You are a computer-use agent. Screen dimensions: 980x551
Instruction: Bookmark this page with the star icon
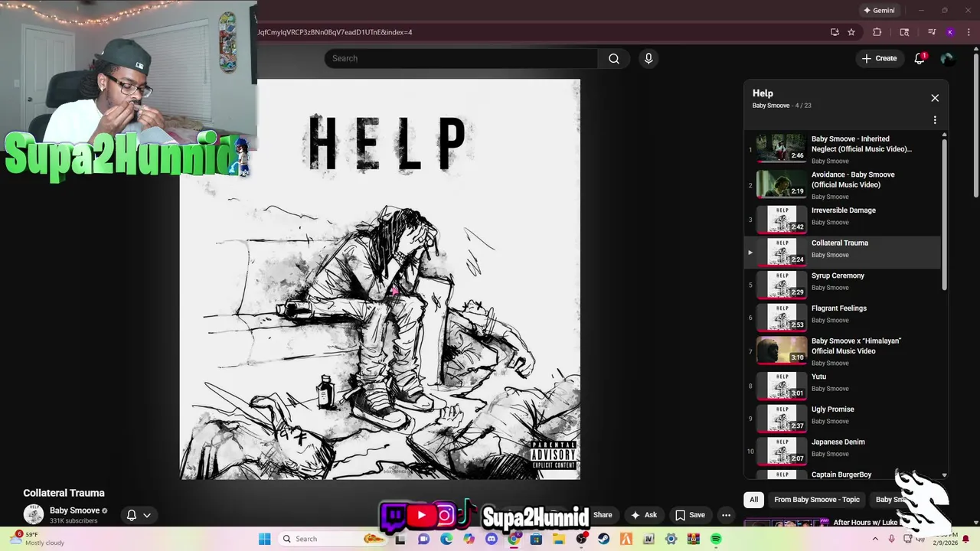[851, 32]
